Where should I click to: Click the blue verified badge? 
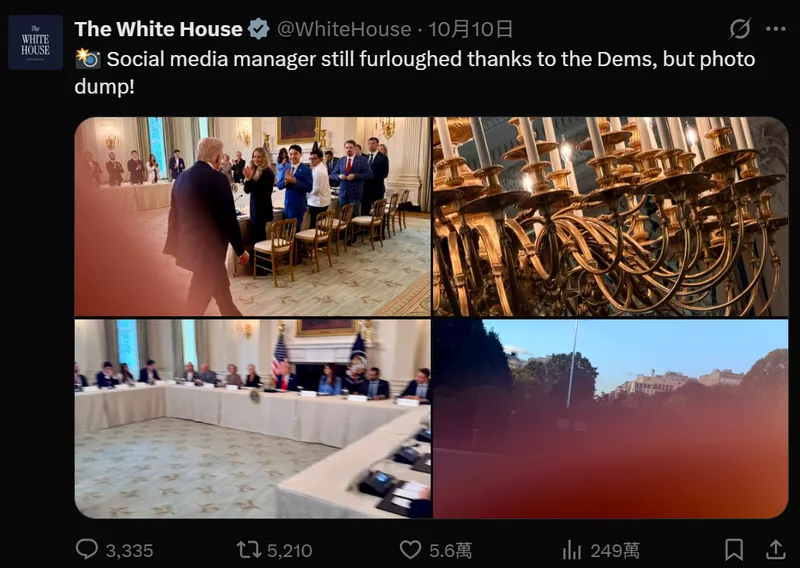[x=259, y=29]
